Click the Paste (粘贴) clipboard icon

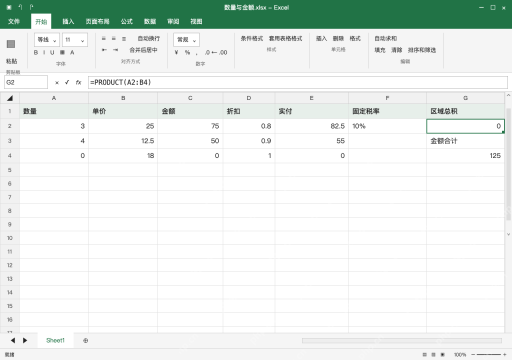[x=11, y=44]
